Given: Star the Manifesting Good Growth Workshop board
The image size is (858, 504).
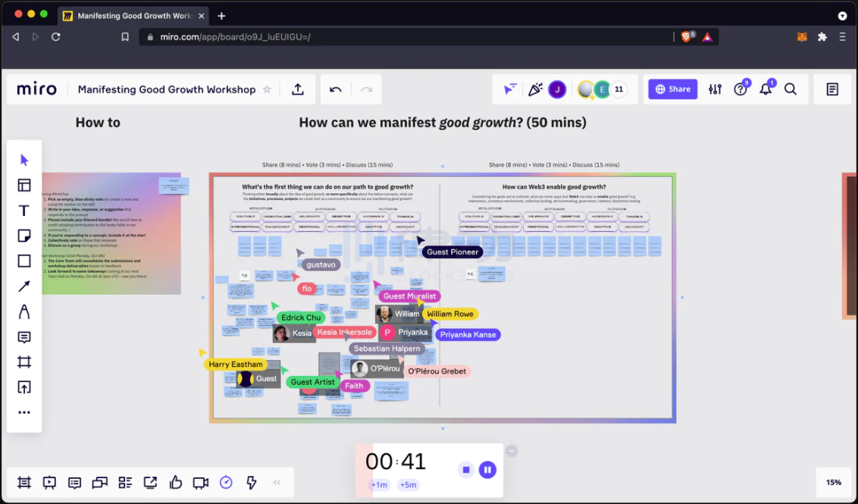Looking at the screenshot, I should click(x=267, y=89).
